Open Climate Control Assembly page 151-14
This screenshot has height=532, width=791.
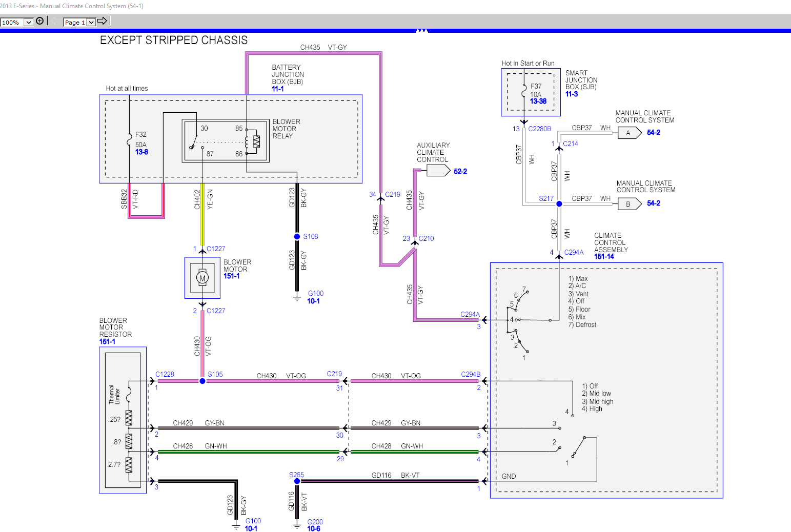604,256
